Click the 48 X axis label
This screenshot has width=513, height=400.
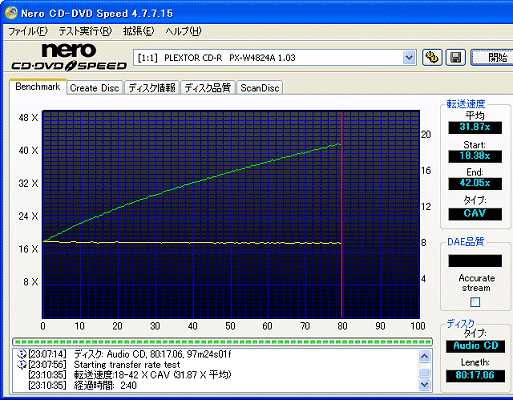28,118
